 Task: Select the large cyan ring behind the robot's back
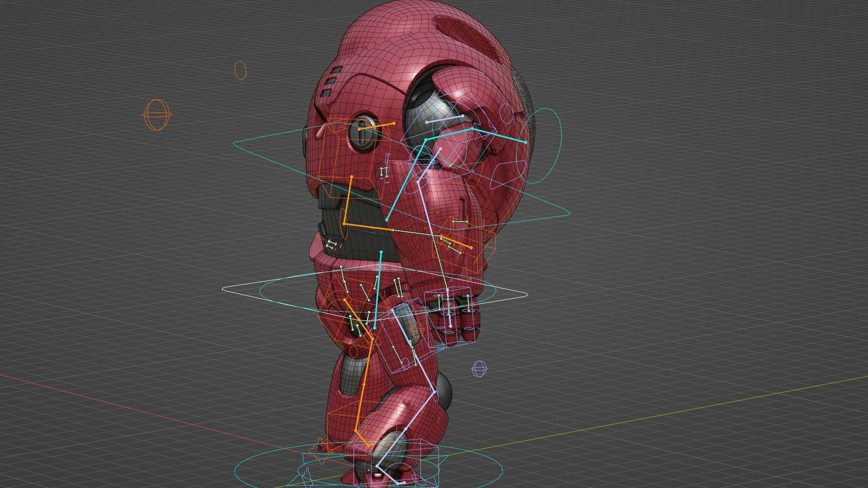pos(538,146)
